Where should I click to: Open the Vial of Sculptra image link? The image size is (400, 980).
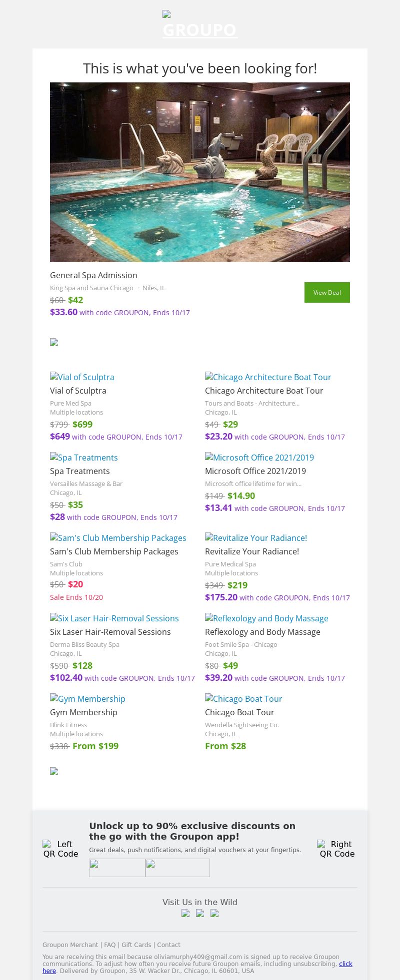tap(82, 377)
